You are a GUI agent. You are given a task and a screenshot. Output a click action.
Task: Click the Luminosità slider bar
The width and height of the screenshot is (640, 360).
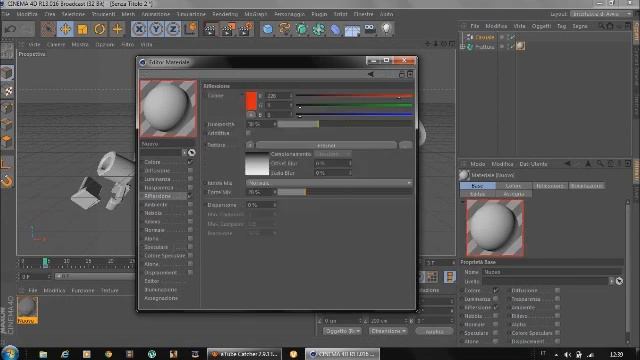coord(345,124)
